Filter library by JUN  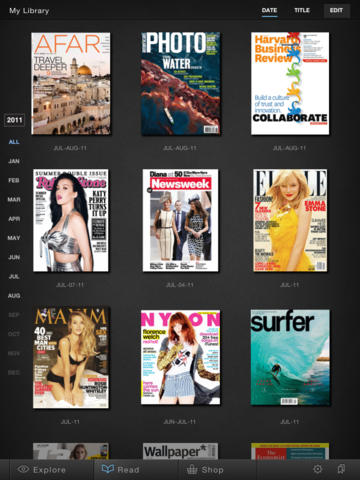click(14, 257)
